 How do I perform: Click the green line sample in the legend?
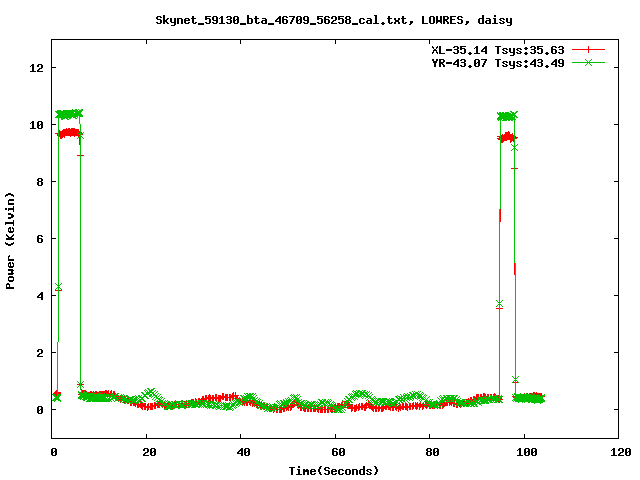click(588, 62)
